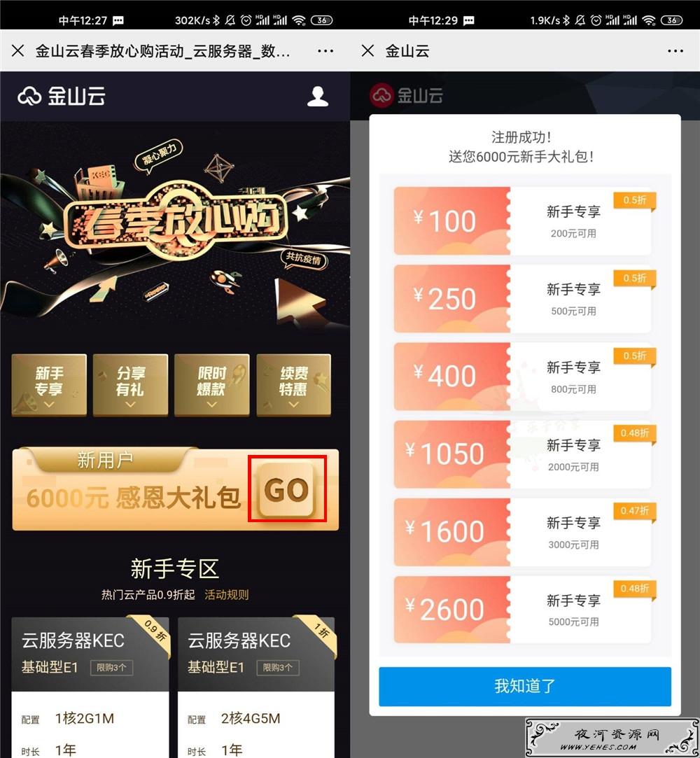Image resolution: width=700 pixels, height=758 pixels.
Task: Open the 活动规则 link
Action: coord(226,595)
